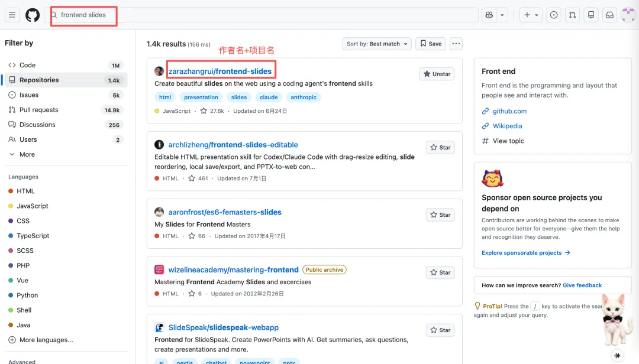This screenshot has height=364, width=639.
Task: Filter results by Users
Action: (x=66, y=139)
